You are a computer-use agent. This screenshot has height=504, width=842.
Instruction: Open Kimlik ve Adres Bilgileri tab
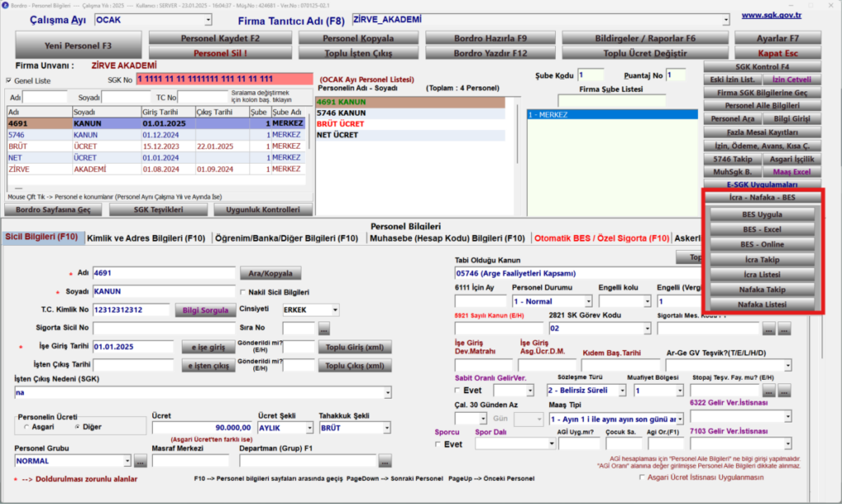(146, 238)
